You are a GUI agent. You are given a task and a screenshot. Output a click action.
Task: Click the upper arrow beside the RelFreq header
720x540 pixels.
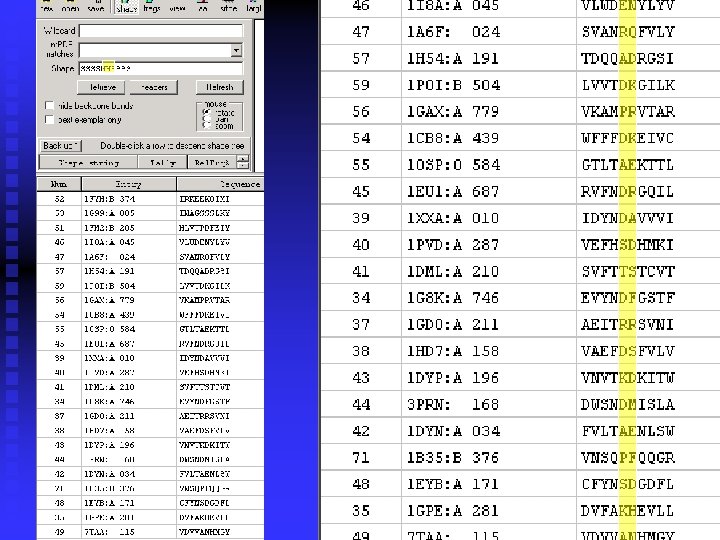[x=243, y=158]
